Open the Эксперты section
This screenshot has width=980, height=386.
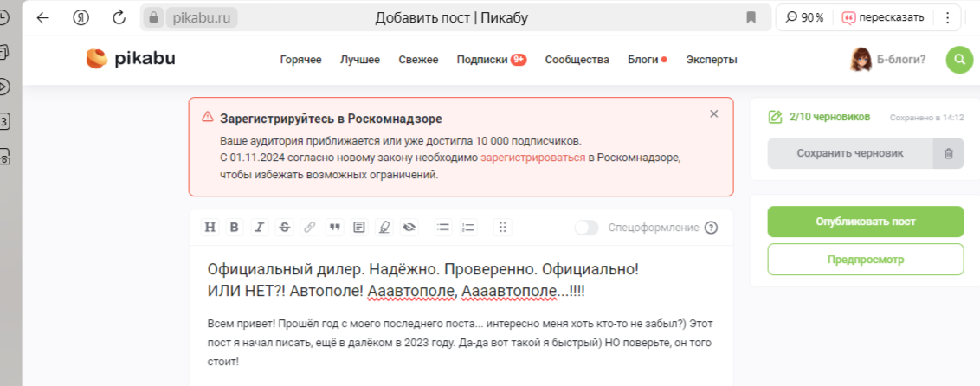712,60
